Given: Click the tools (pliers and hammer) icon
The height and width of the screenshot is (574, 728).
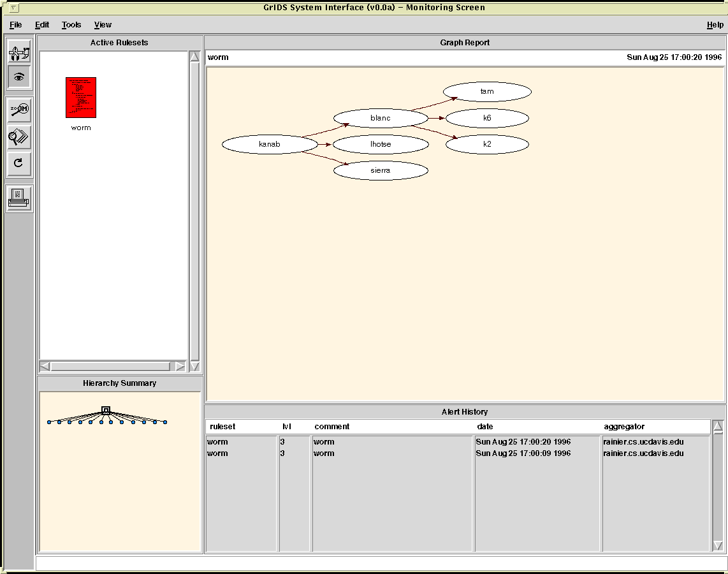Looking at the screenshot, I should point(19,51).
